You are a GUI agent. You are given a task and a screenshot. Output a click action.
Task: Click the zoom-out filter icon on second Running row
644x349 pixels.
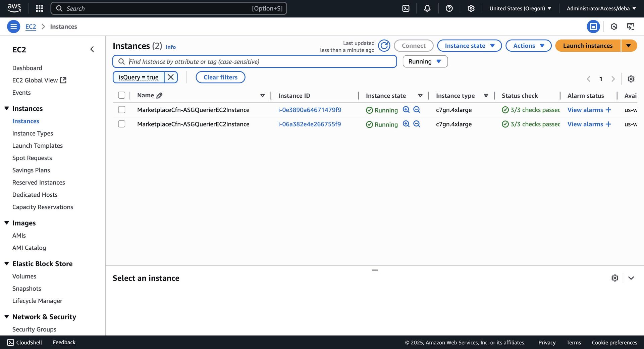pos(417,124)
